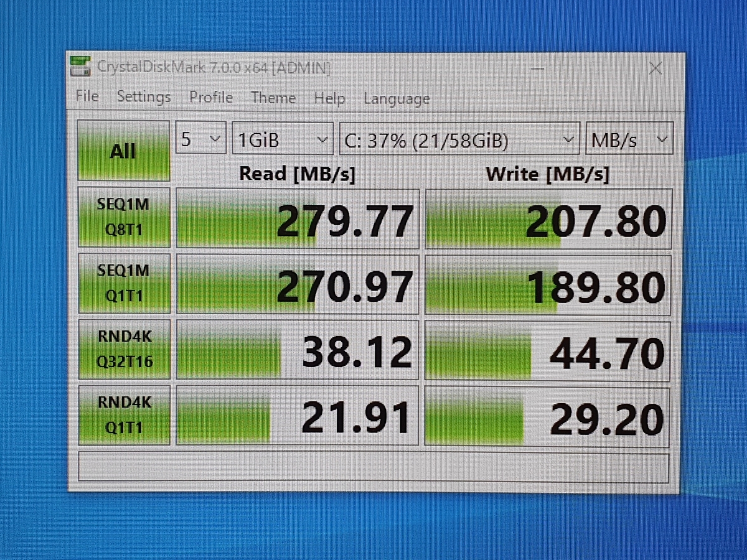Click the 38.12 random read result
Viewport: 747px width, 560px height.
pyautogui.click(x=298, y=350)
